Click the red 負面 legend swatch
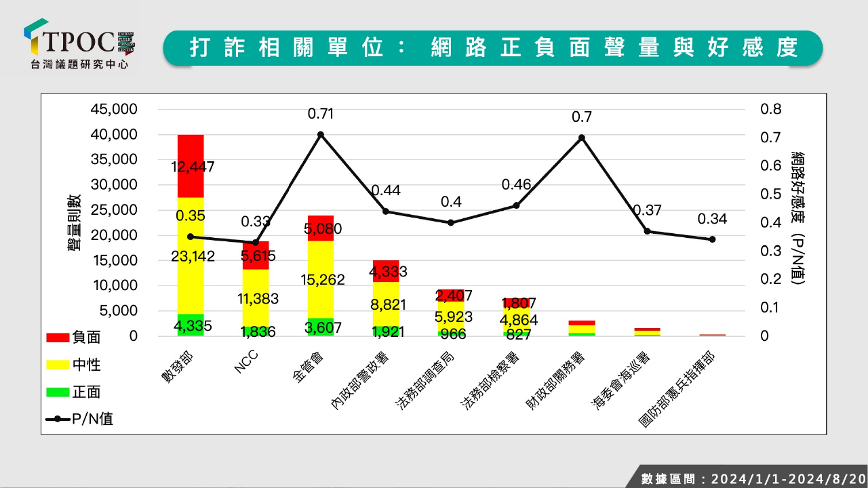Screen dimensions: 868x488 [x=58, y=338]
